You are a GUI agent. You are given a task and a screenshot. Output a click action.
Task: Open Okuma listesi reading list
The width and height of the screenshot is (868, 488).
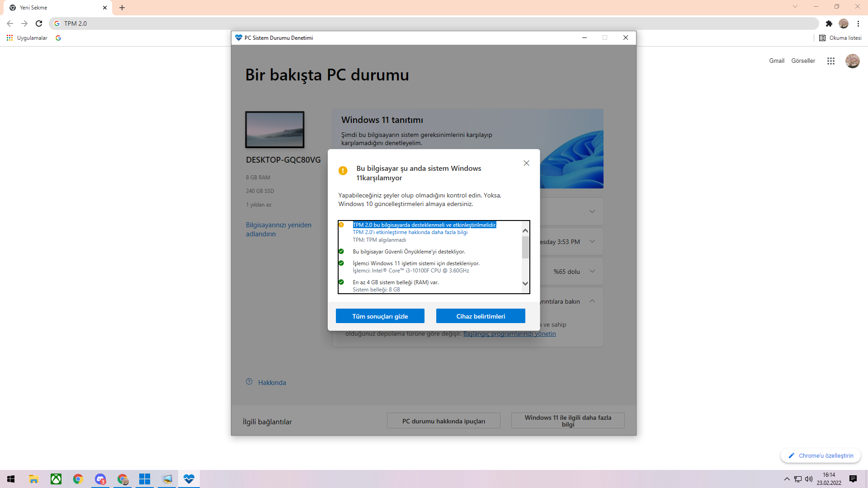click(840, 38)
